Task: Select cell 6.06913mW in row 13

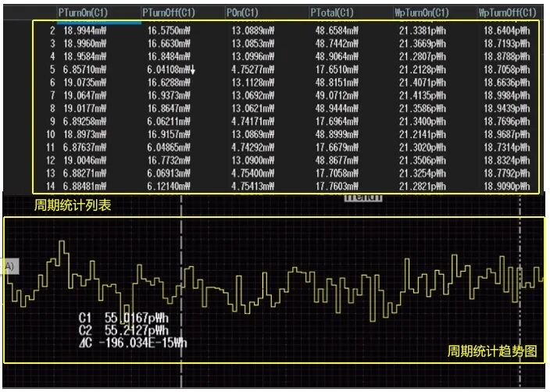Action: (x=169, y=173)
